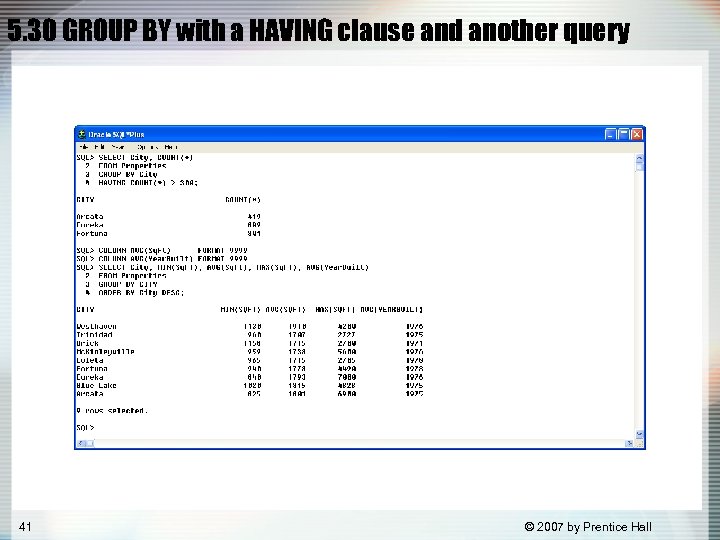Click the 'COLUMN AVG(SqFt) FORMAT 9999' line
The height and width of the screenshot is (540, 720).
(173, 251)
